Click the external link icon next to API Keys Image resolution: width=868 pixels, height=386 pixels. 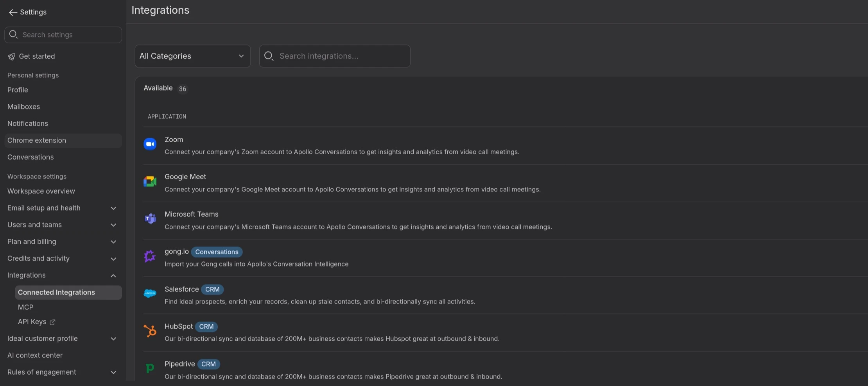(52, 322)
